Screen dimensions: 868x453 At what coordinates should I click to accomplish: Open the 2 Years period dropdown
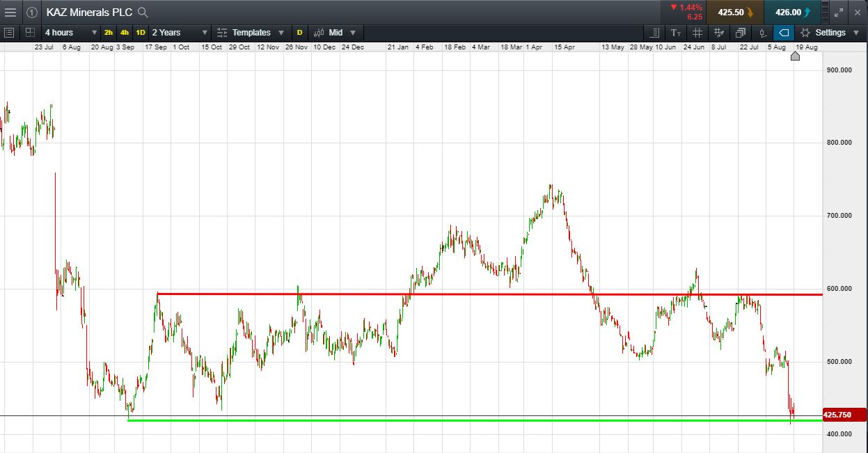[x=180, y=33]
